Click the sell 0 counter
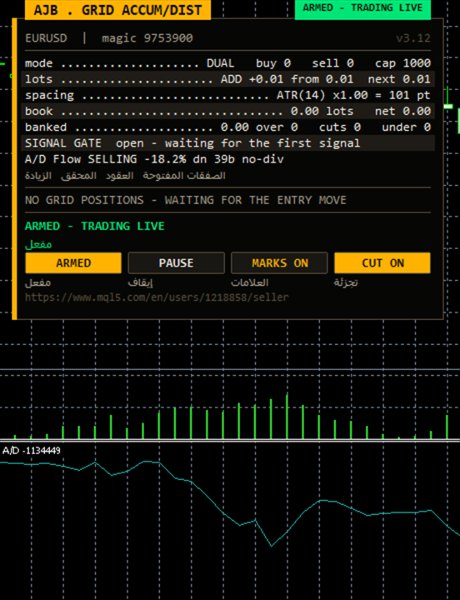The image size is (460, 600). pos(333,63)
